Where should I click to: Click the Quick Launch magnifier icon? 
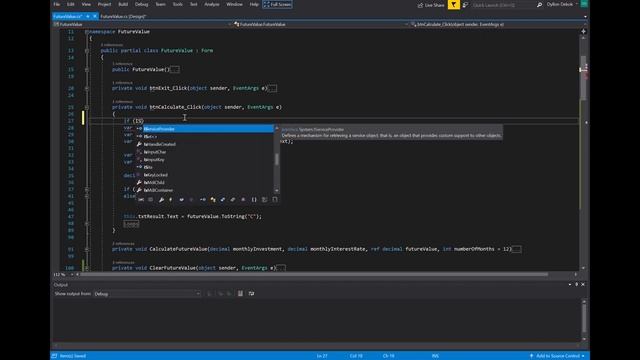point(539,5)
